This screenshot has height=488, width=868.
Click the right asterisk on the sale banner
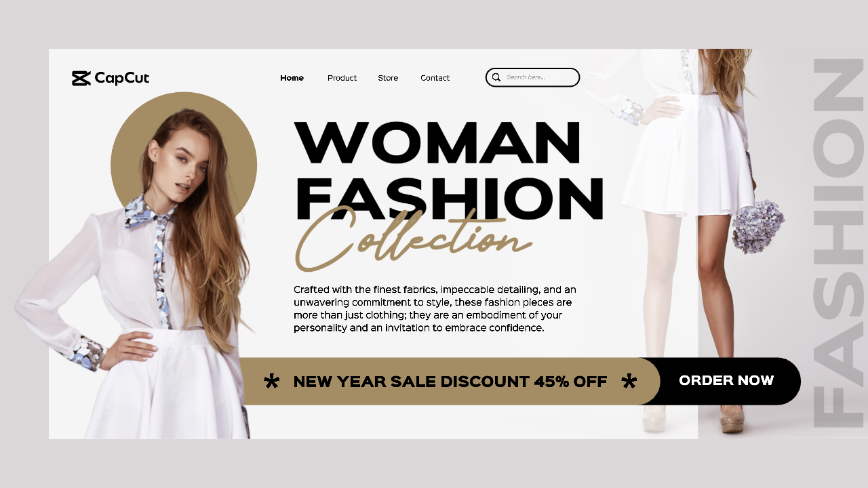click(629, 381)
